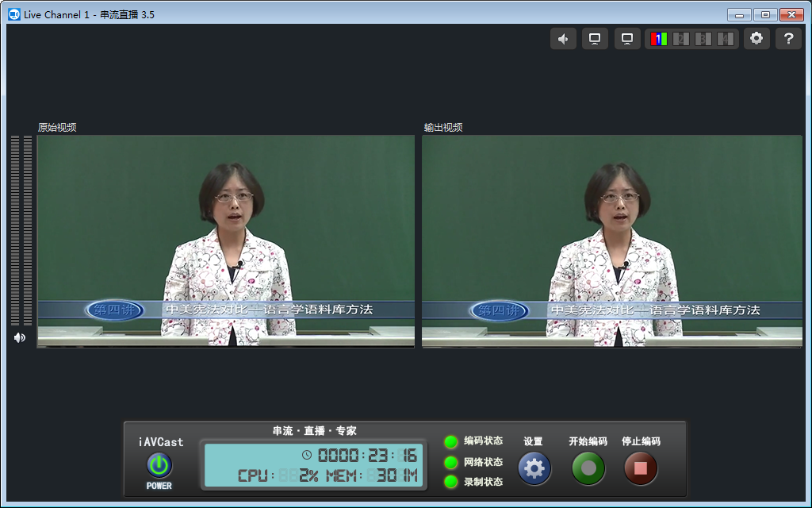The height and width of the screenshot is (508, 812).
Task: Click the 输出视频 label
Action: coord(443,128)
